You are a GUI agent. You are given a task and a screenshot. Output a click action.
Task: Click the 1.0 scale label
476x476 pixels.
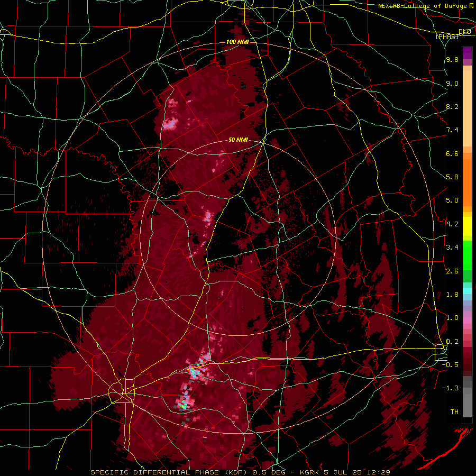(452, 318)
